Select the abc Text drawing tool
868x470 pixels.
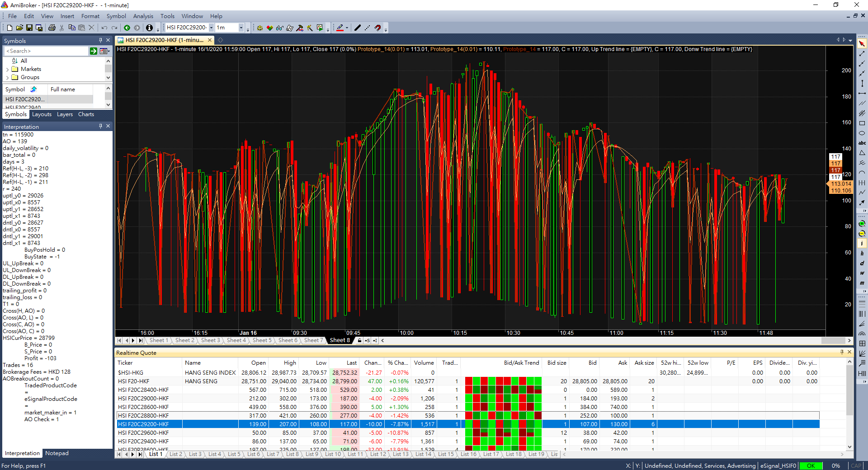pos(862,143)
